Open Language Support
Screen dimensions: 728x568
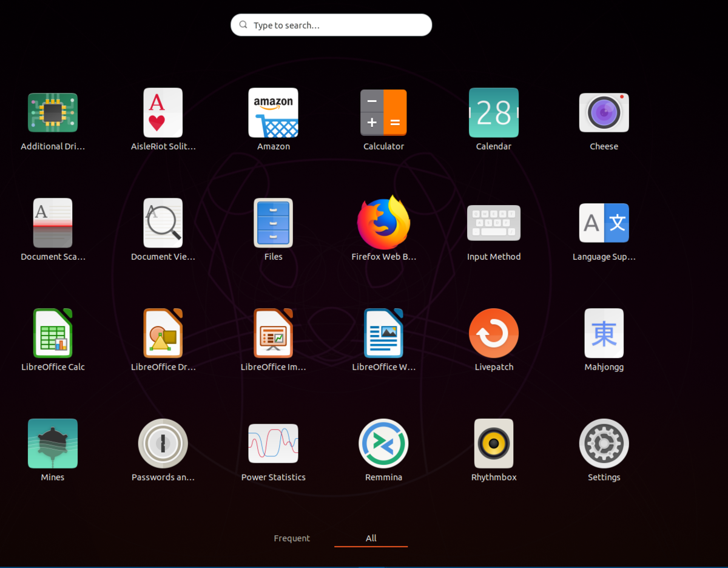(604, 223)
